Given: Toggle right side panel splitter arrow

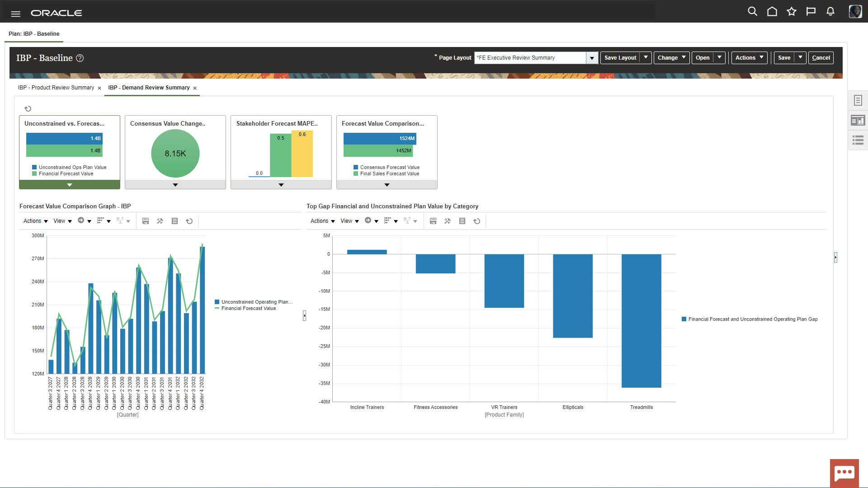Looking at the screenshot, I should [835, 257].
